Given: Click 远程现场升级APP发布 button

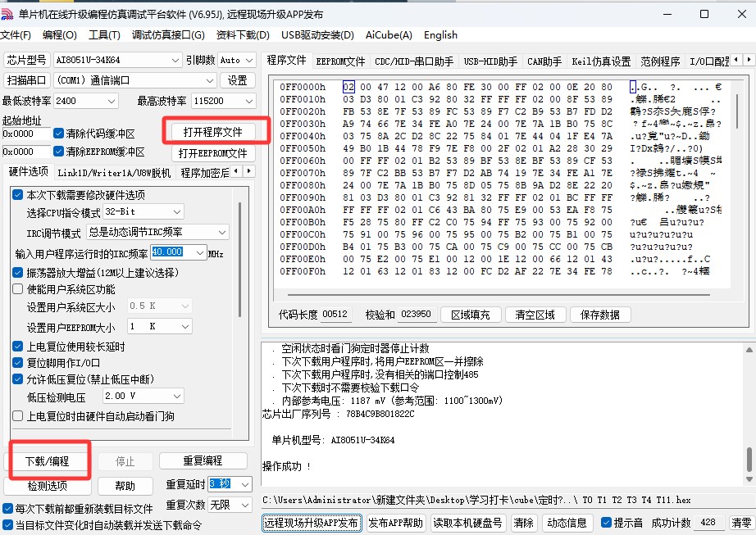Looking at the screenshot, I should [x=312, y=523].
